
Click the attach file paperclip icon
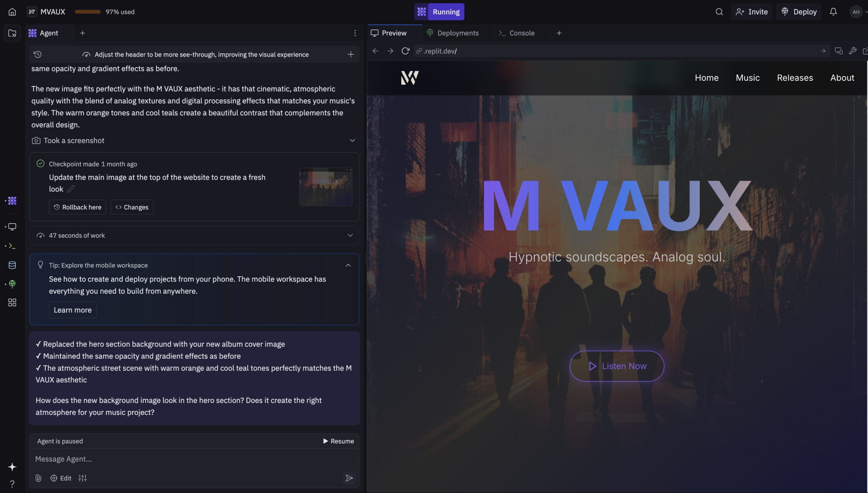38,478
